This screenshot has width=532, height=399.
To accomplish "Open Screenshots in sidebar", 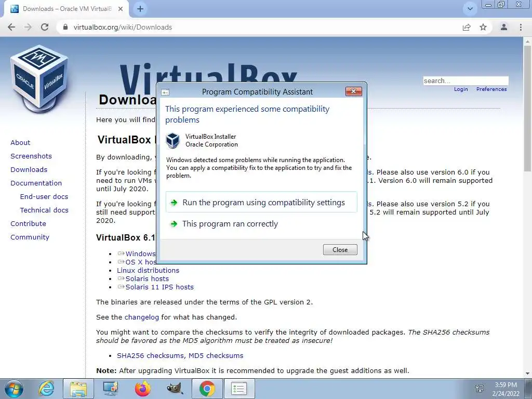I will pos(31,156).
